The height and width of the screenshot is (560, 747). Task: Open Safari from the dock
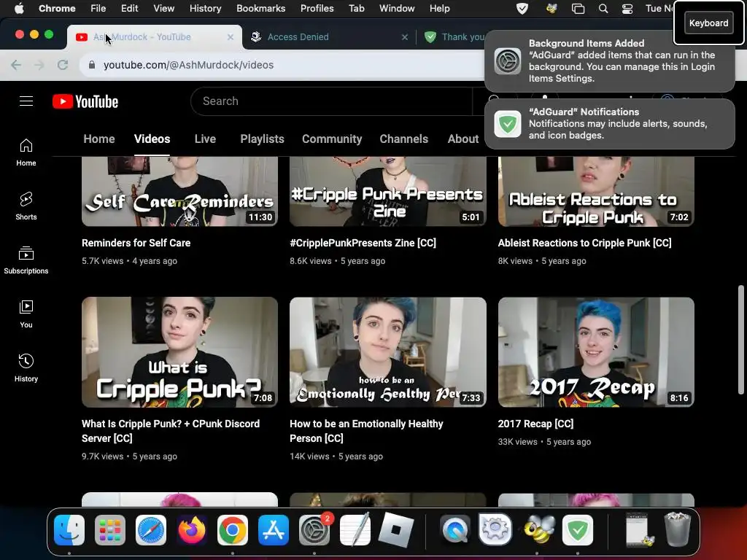pos(151,530)
